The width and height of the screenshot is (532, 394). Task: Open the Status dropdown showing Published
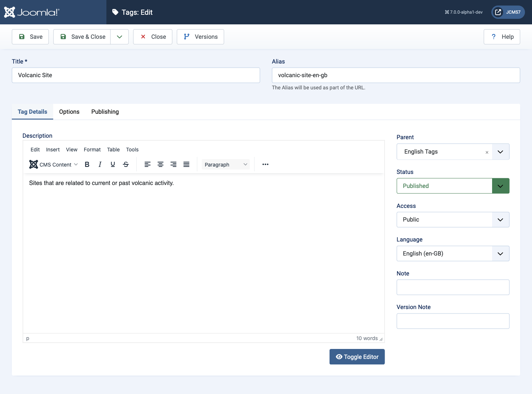pos(453,186)
